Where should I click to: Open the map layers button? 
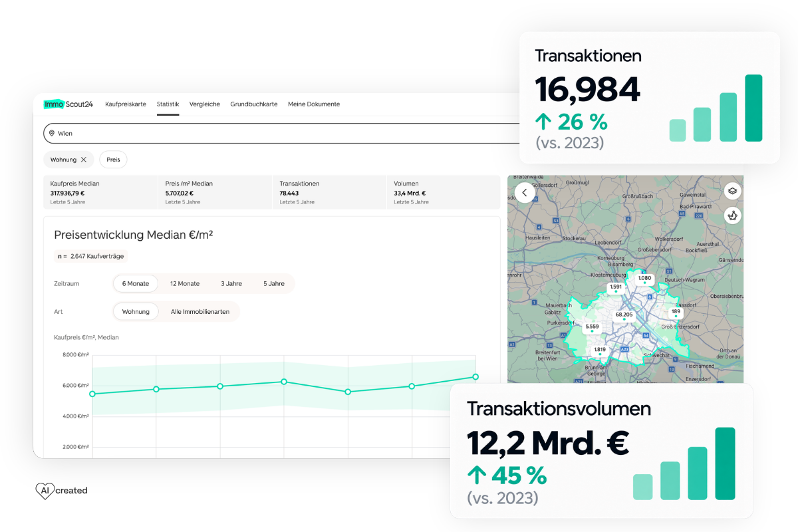point(733,192)
